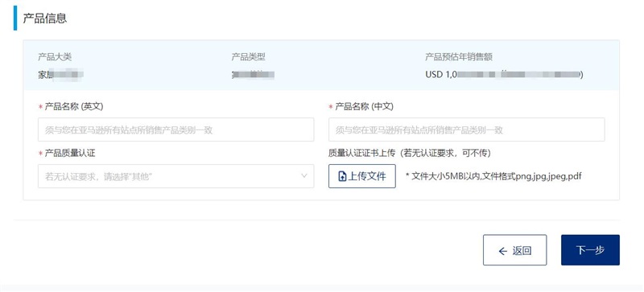
Task: Go back with the 返回 button
Action: [514, 250]
